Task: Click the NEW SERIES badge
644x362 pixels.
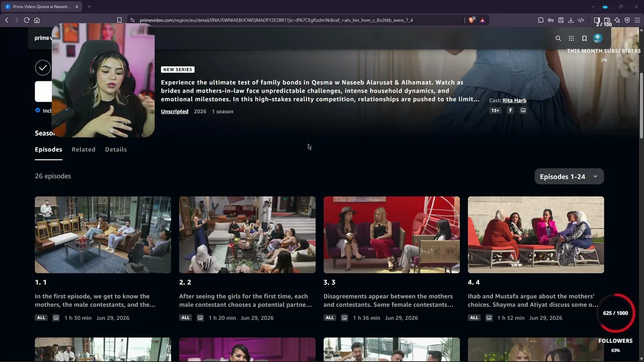Action: coord(178,69)
